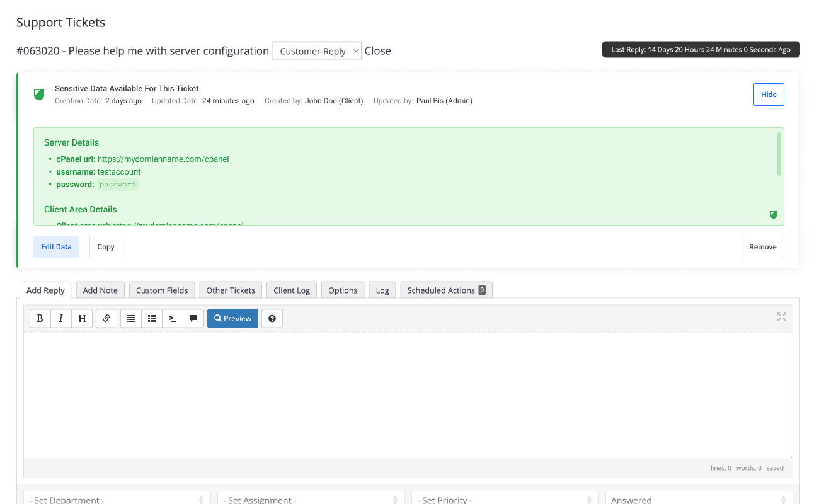The image size is (819, 504).
Task: Click the sensitive data box scrollbar
Action: (780, 153)
